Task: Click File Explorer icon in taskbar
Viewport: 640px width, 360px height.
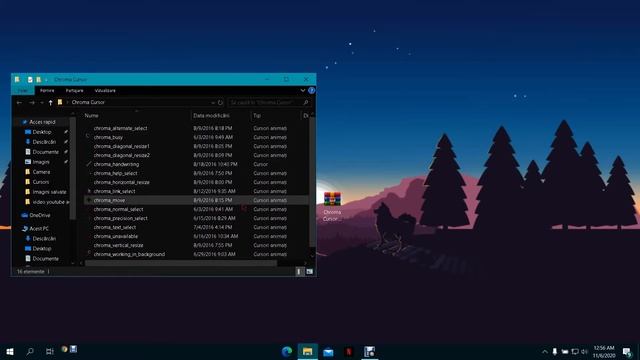Action: coord(308,351)
